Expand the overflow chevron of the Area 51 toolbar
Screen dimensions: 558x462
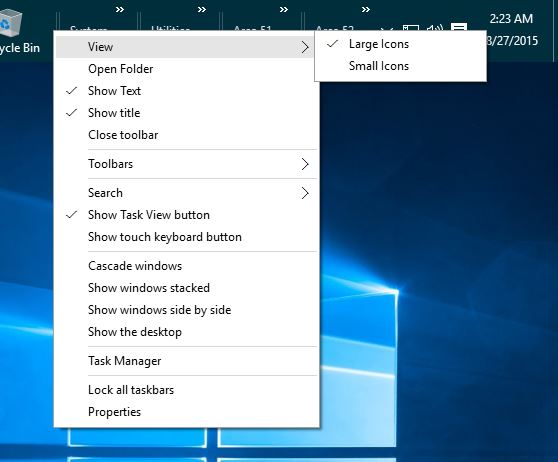pyautogui.click(x=284, y=10)
